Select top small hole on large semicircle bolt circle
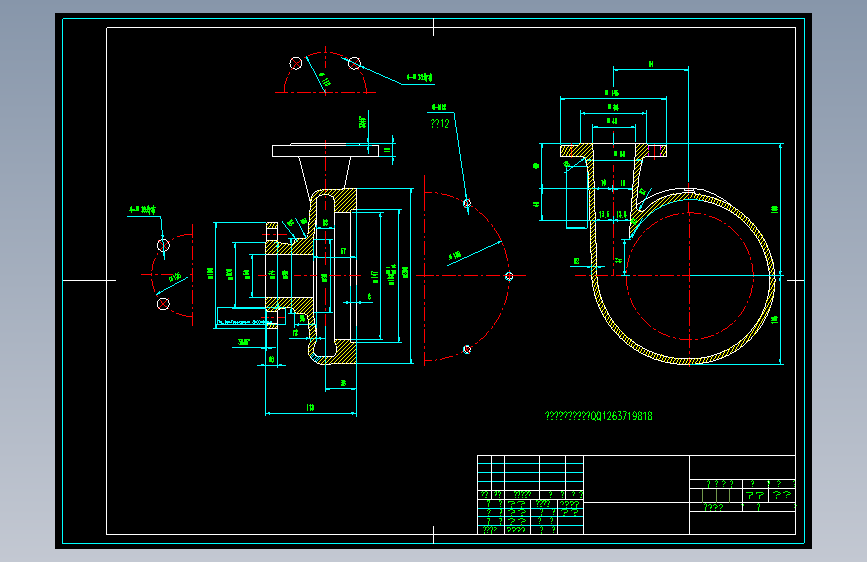The height and width of the screenshot is (562, 867). 467,204
